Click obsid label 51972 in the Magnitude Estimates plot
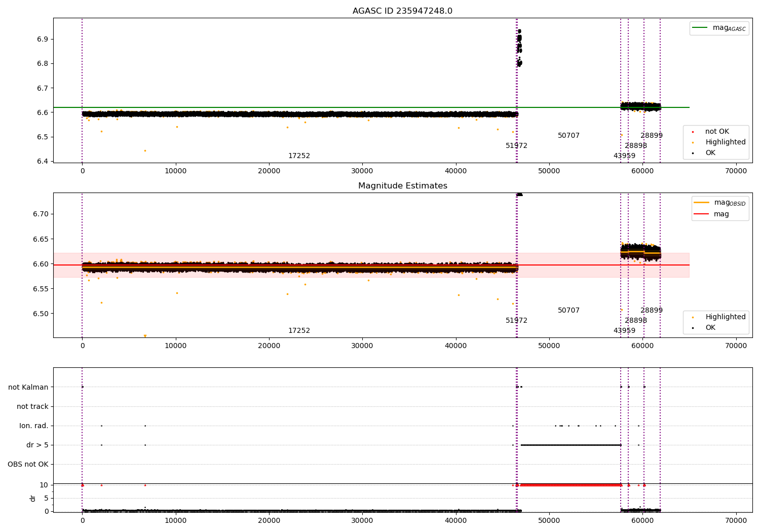The image size is (760, 532). (x=516, y=321)
